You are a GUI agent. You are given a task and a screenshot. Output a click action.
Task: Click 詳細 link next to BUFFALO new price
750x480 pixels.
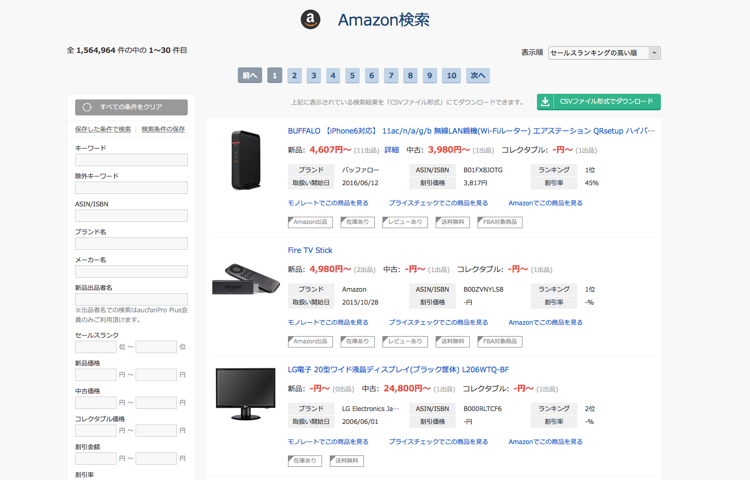click(391, 150)
